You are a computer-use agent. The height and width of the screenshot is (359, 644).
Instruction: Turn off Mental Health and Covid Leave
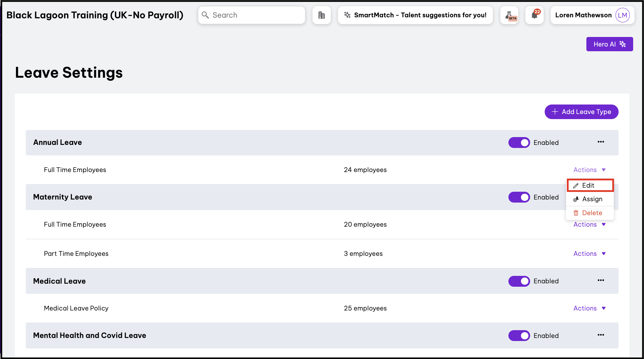[519, 336]
